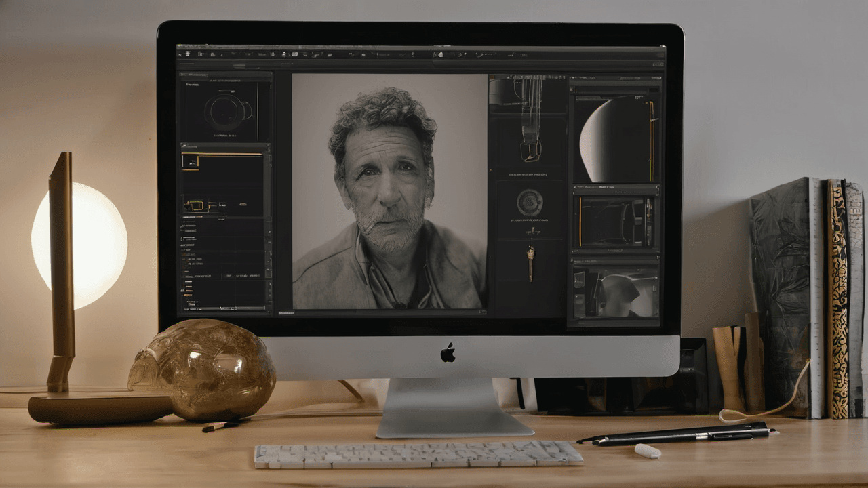868x488 pixels.
Task: Click the status label below the portrait's corner
Action: (288, 313)
